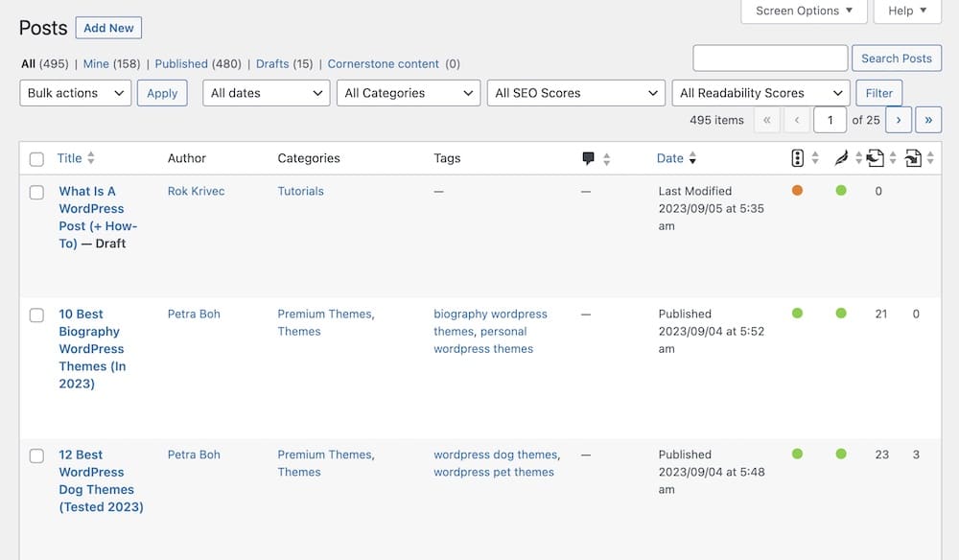
Task: Show only Drafts
Action: coord(272,63)
